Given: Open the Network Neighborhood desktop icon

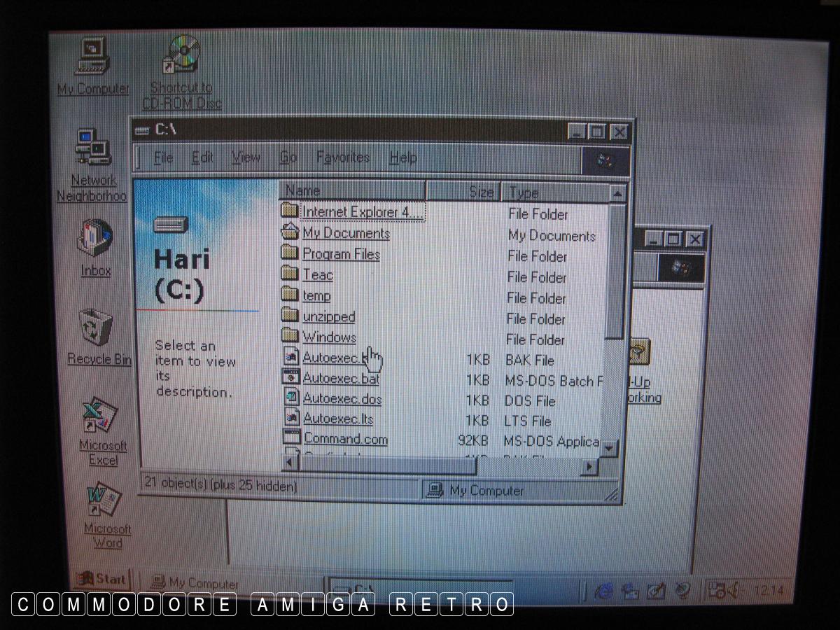Looking at the screenshot, I should (x=92, y=151).
